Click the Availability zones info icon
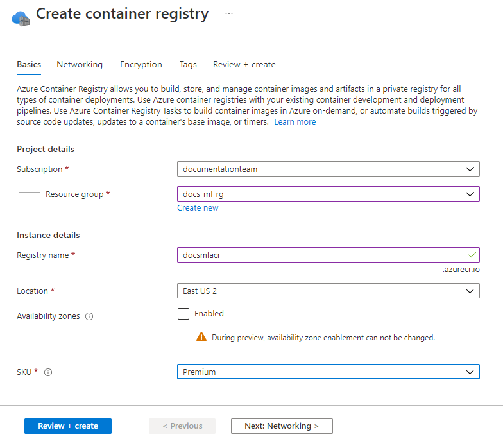 89,316
